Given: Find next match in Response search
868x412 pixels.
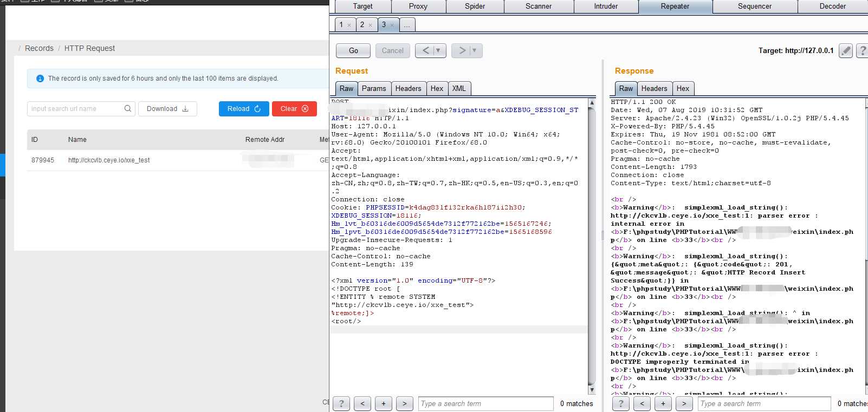Looking at the screenshot, I should coord(684,403).
